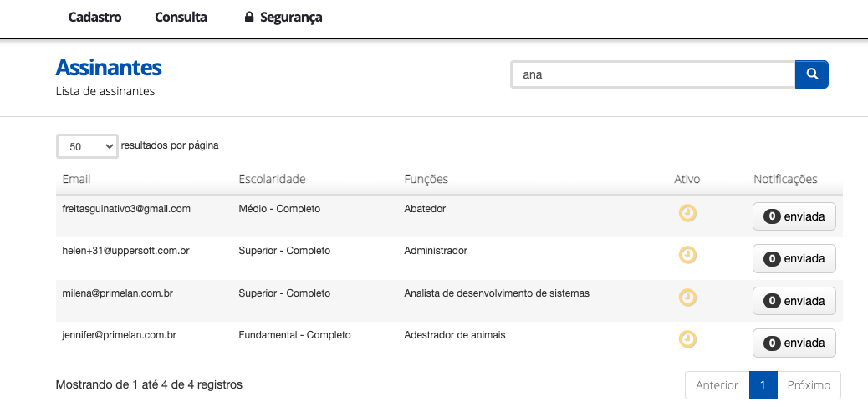Click the 'Abatedor' function cell
The width and height of the screenshot is (868, 407).
425,209
